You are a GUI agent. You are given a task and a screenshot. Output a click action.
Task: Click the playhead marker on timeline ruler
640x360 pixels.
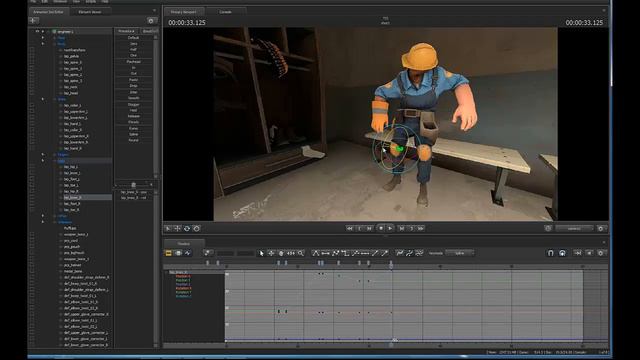(391, 265)
